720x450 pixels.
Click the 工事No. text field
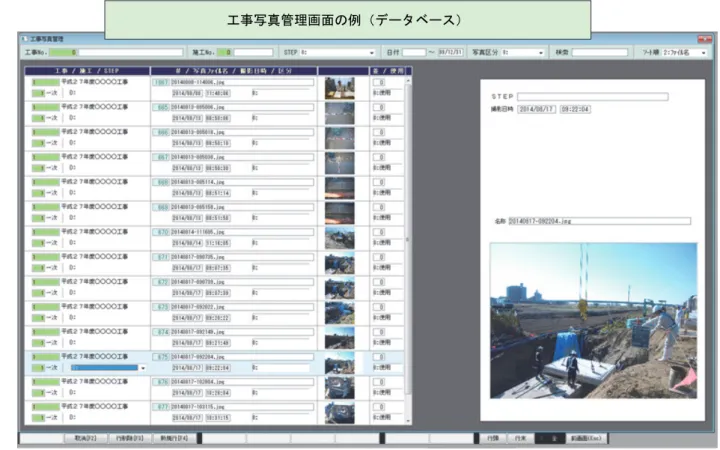130,53
